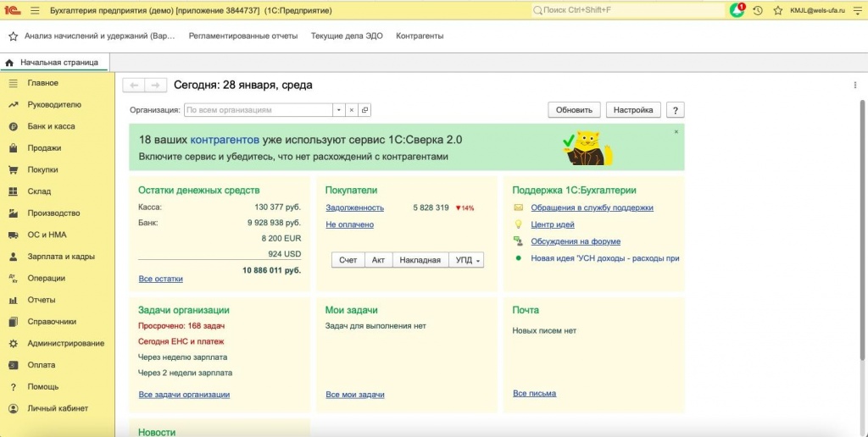Click the forward arrow navigation button
The height and width of the screenshot is (437, 868).
click(x=156, y=86)
